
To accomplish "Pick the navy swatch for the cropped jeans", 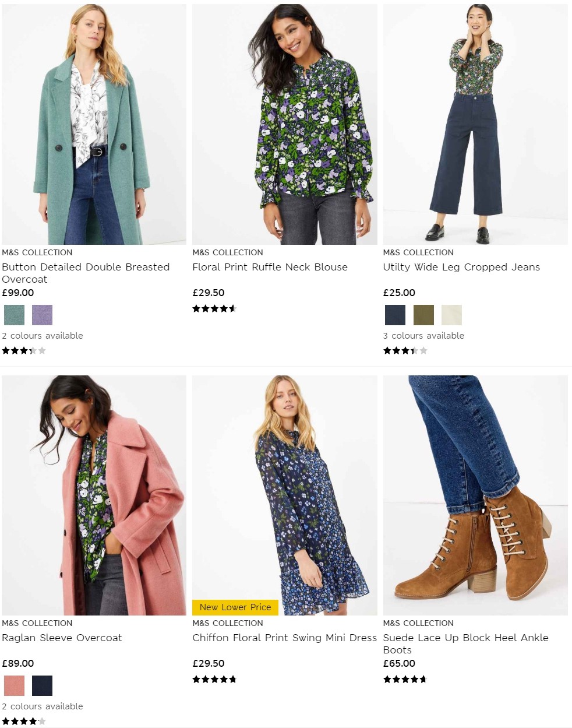I will point(394,315).
